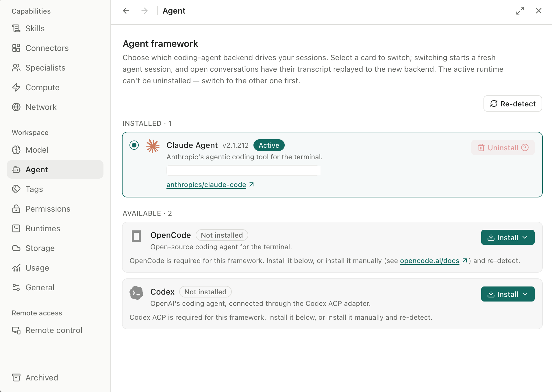This screenshot has height=392, width=552.
Task: Open the OpenCode Install dropdown chevron
Action: [x=525, y=237]
